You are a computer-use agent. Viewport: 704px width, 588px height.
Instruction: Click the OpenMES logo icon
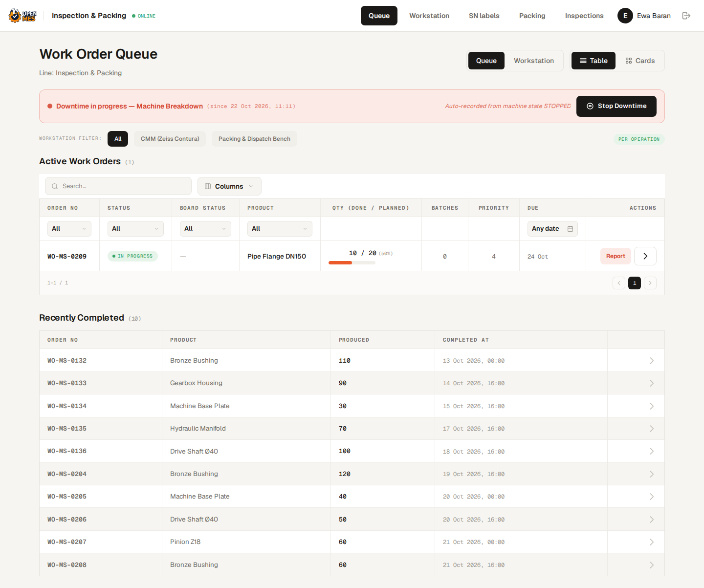tap(22, 16)
